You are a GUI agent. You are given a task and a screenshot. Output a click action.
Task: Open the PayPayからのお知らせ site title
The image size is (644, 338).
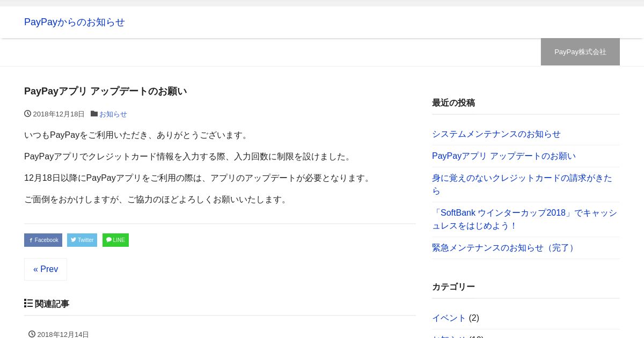point(75,22)
